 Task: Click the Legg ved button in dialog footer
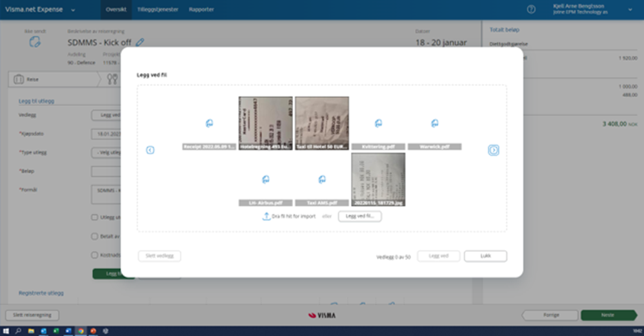[439, 256]
